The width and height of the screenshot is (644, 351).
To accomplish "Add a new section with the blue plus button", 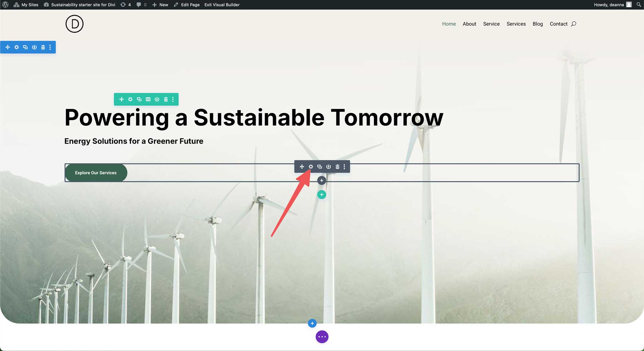I will tap(312, 323).
